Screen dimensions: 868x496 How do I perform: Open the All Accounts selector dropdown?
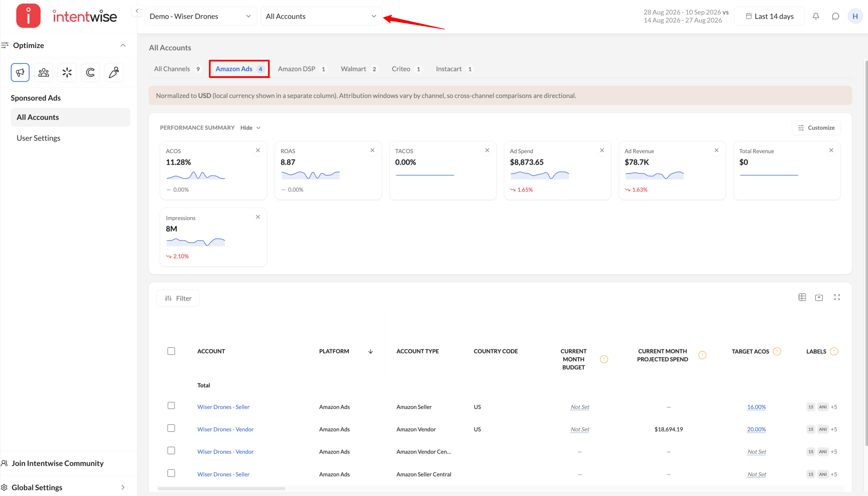(322, 16)
